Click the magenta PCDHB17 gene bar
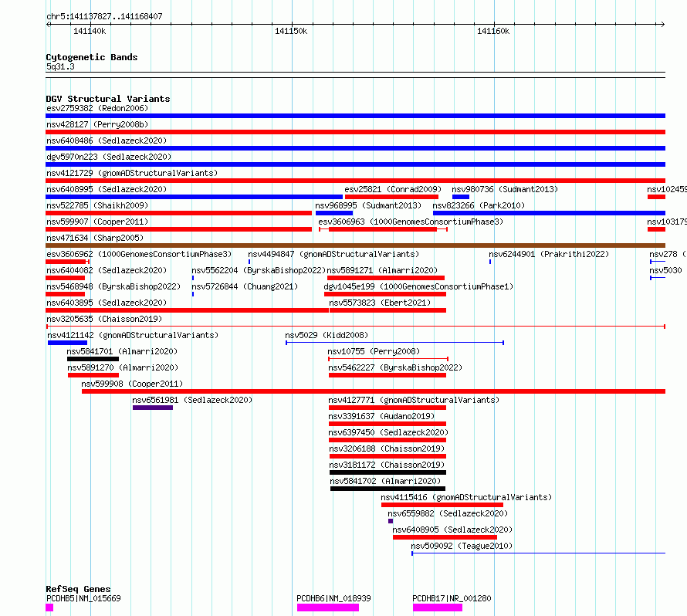 [x=437, y=608]
